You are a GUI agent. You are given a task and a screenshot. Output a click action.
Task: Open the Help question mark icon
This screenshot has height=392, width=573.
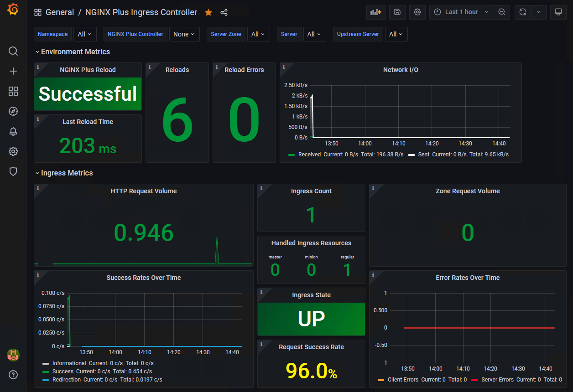13,375
